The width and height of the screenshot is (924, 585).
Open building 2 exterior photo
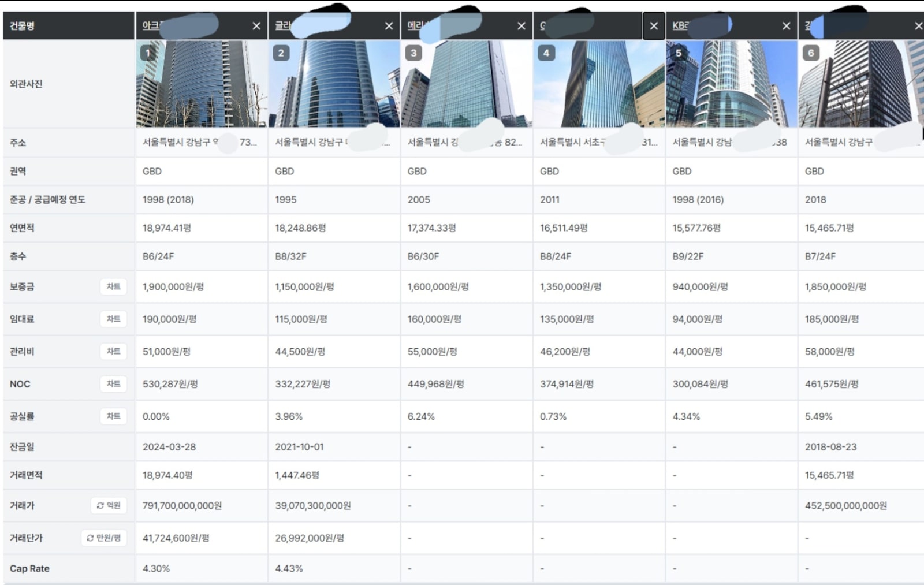coord(334,84)
